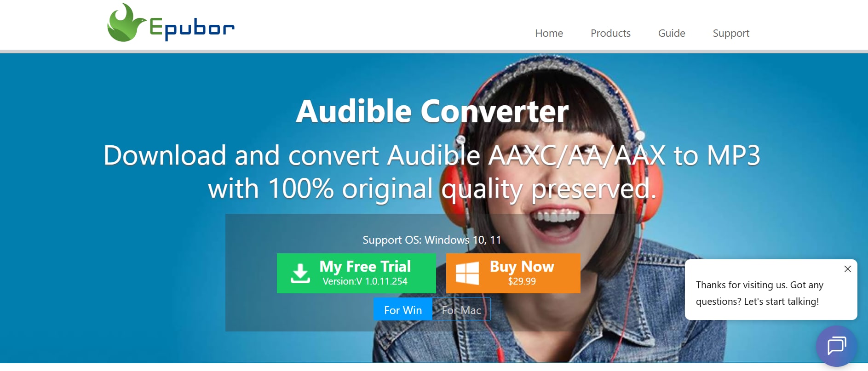The height and width of the screenshot is (371, 868).
Task: Open the Guide menu
Action: point(672,33)
